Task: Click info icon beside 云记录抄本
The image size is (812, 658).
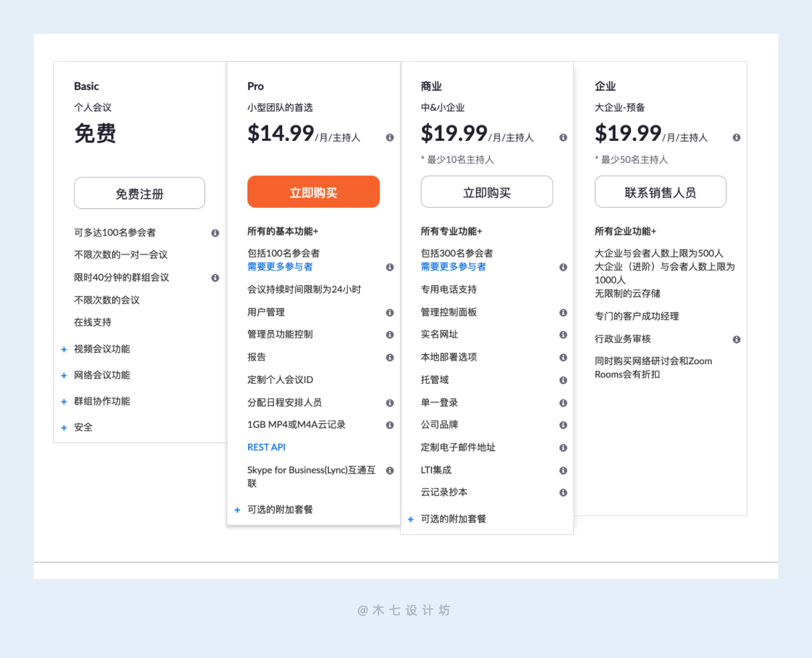Action: [563, 492]
